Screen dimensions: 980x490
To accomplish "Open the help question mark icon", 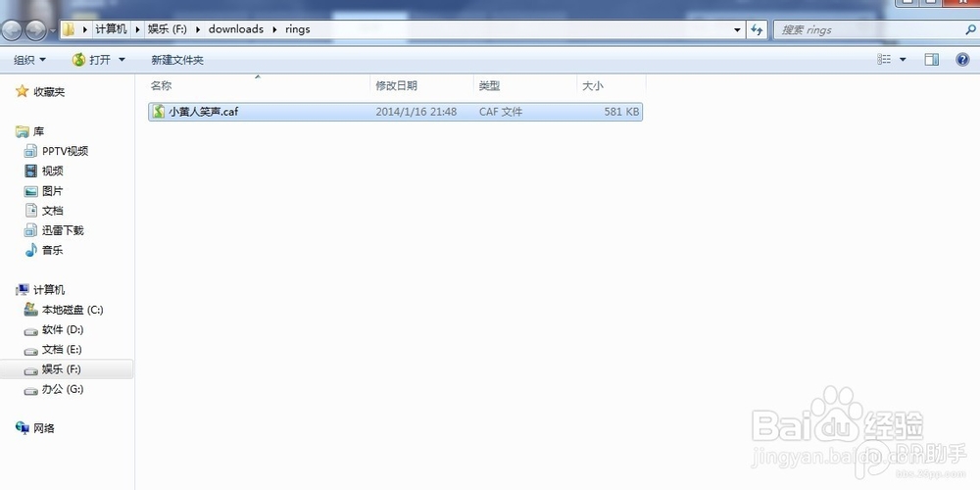I will [963, 60].
